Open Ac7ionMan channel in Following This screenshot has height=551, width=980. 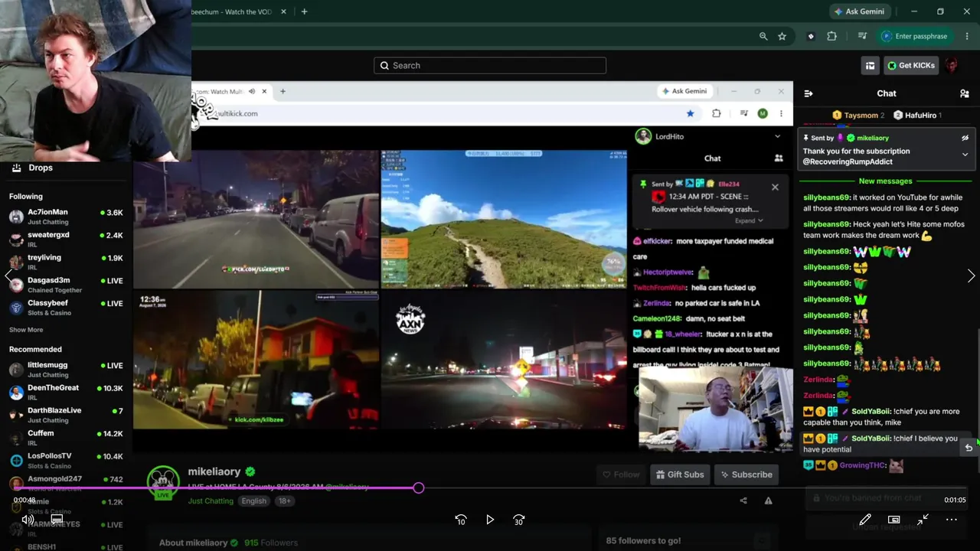[x=66, y=217]
